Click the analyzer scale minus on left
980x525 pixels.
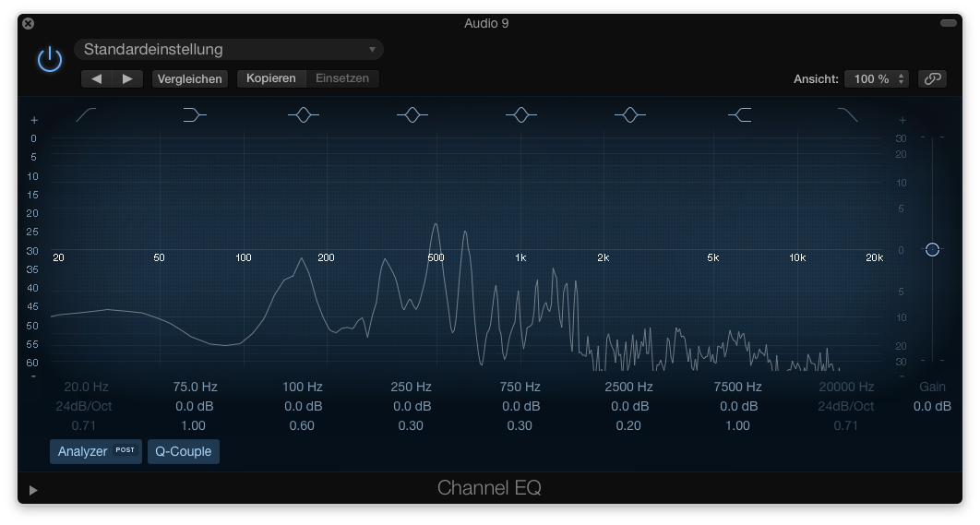34,376
